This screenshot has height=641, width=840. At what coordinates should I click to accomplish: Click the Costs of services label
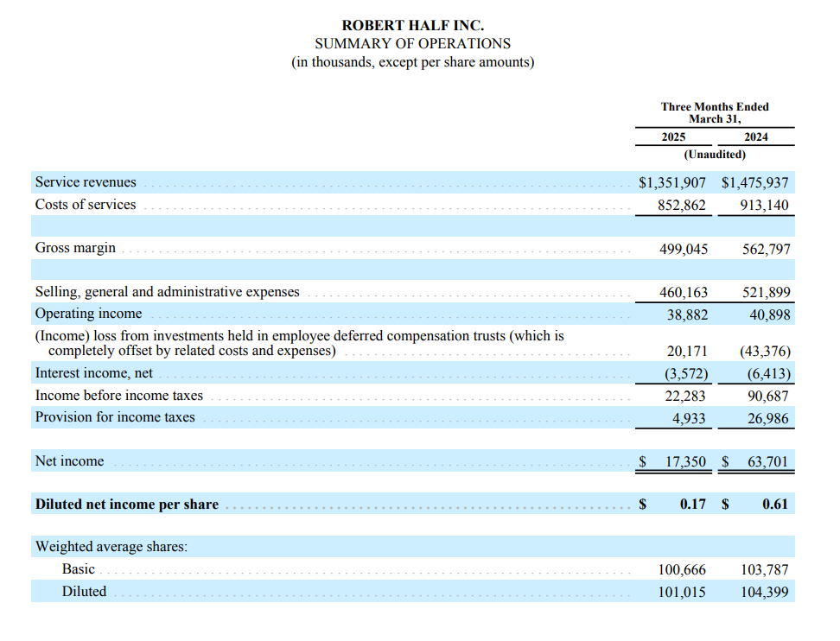[x=86, y=205]
